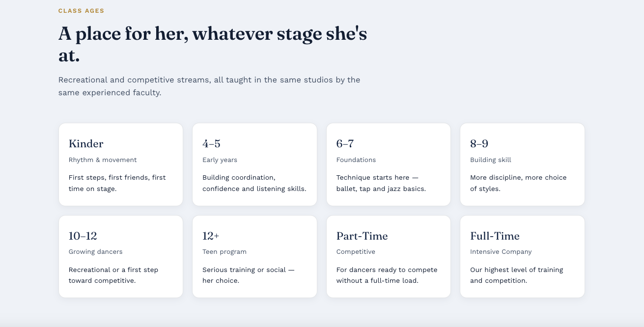Click the 'Rhythm & movement' subtitle
This screenshot has height=327, width=644.
pos(103,160)
